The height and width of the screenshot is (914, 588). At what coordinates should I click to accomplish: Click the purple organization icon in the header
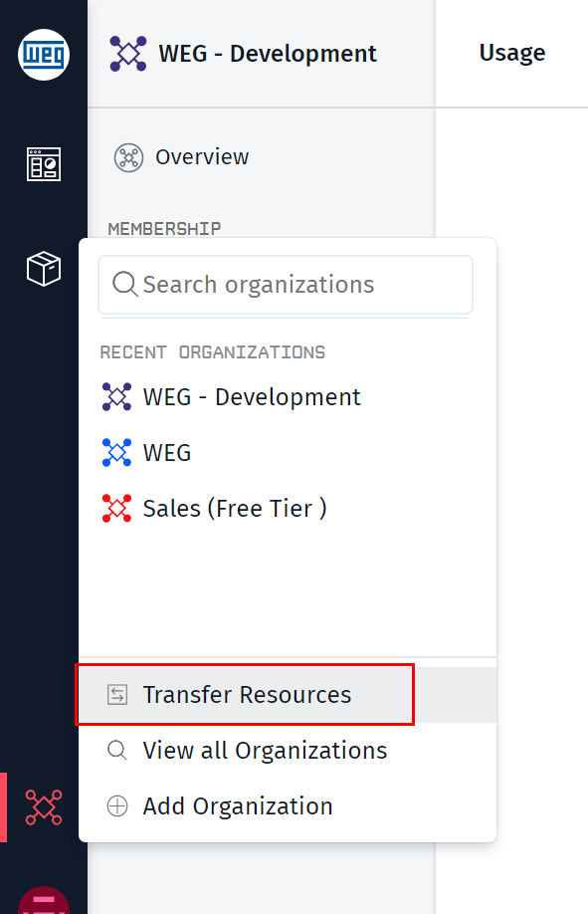(x=128, y=54)
